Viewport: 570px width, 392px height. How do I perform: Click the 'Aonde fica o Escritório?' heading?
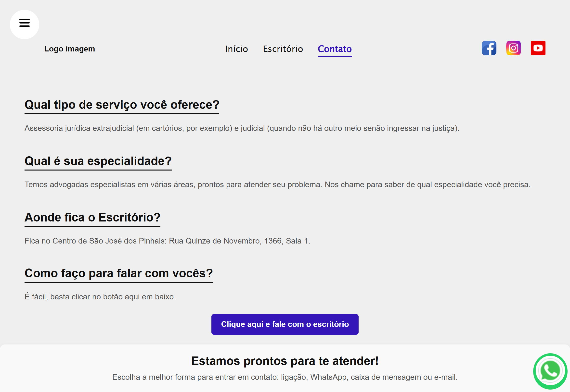[x=92, y=217]
